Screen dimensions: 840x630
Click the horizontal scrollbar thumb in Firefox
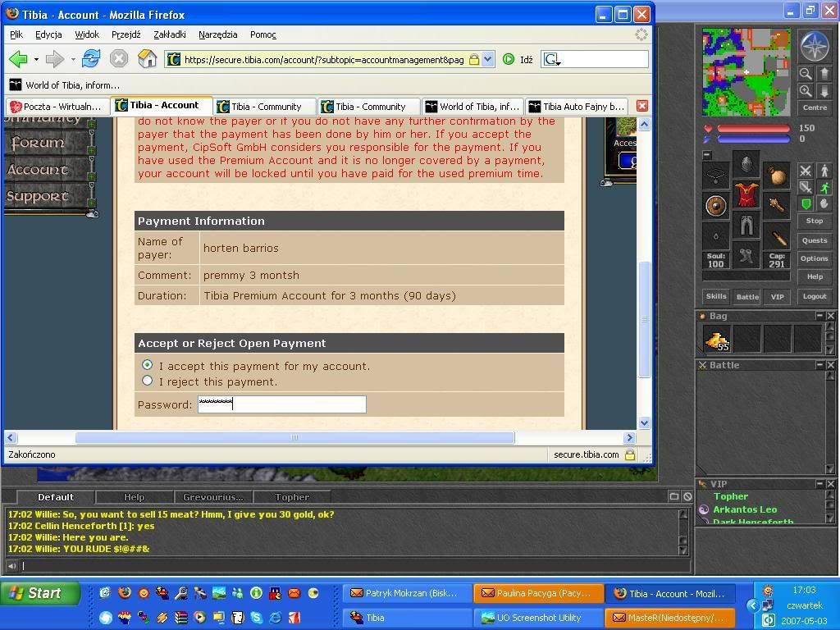[x=294, y=438]
